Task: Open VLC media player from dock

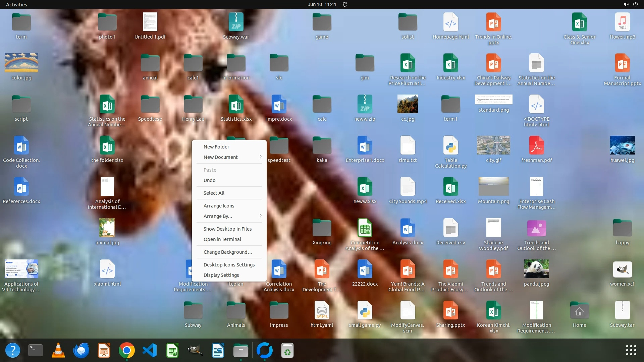Action: (58, 351)
